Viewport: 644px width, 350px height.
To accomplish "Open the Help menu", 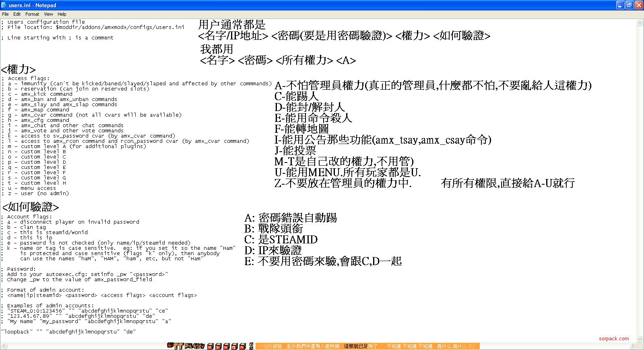I will 62,14.
